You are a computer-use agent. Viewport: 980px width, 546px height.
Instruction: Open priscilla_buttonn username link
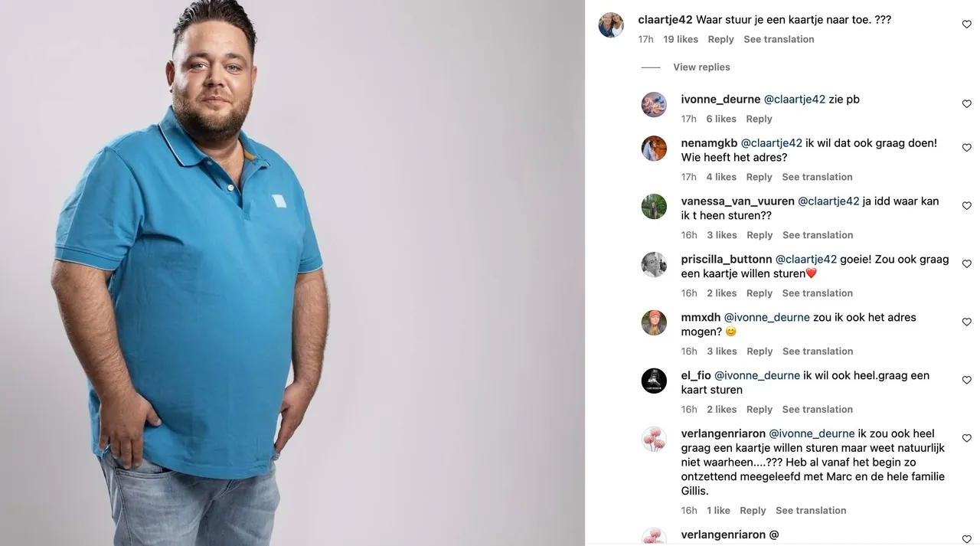[x=727, y=260]
